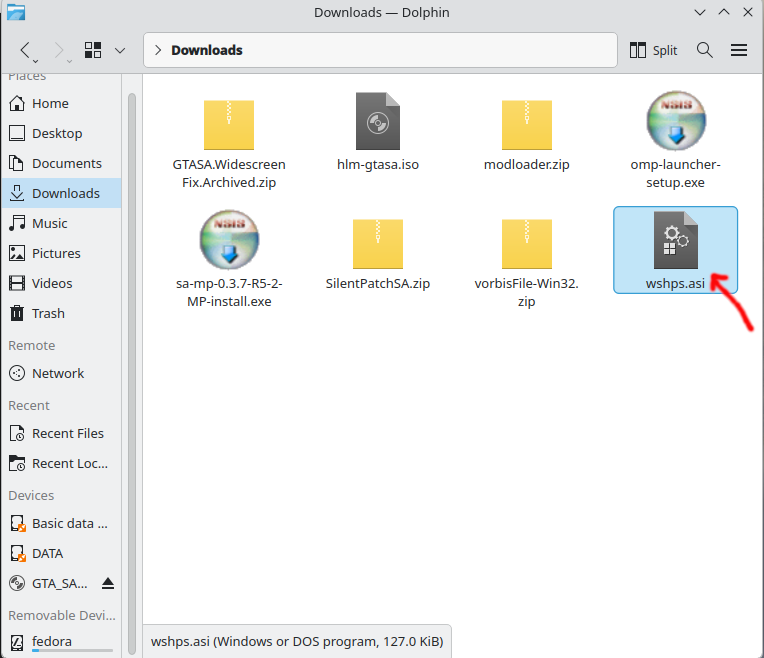The image size is (764, 658).
Task: Click status bar text wshps.asi info
Action: pyautogui.click(x=297, y=641)
